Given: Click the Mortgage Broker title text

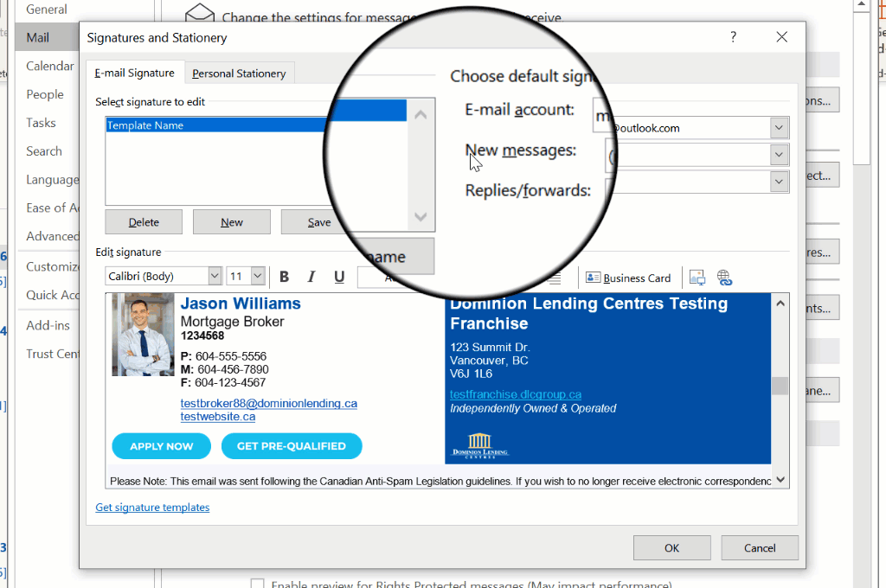Looking at the screenshot, I should pos(232,322).
